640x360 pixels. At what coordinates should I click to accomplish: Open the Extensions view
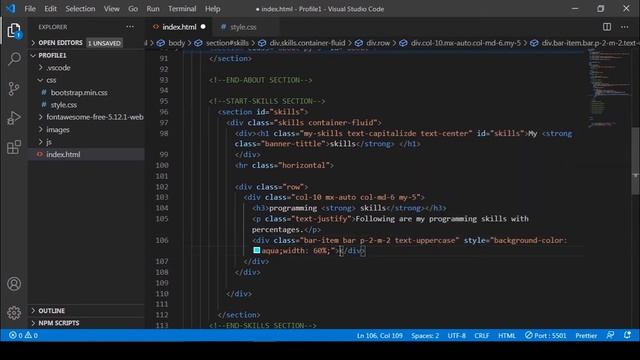point(14,147)
